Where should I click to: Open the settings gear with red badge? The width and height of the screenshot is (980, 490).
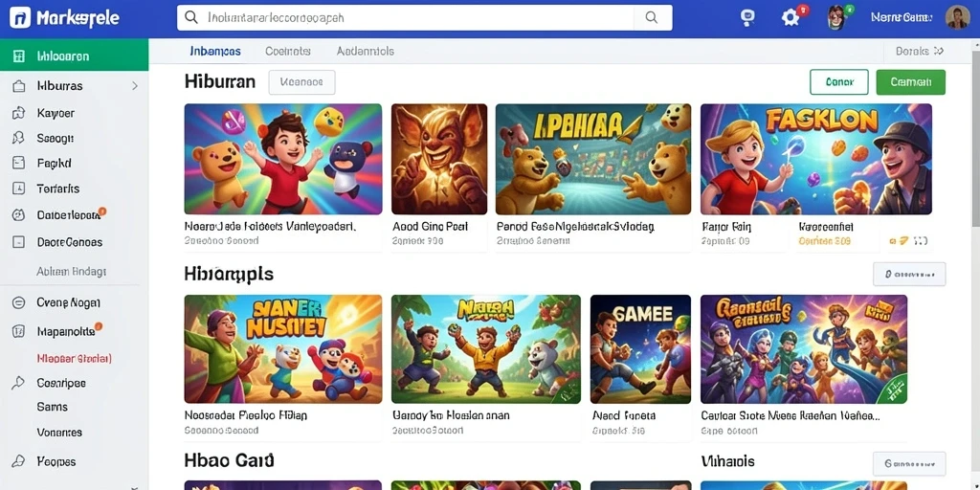coord(791,17)
